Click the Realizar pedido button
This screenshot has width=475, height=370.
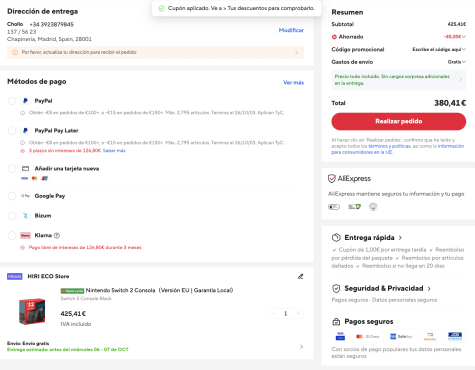tap(399, 121)
